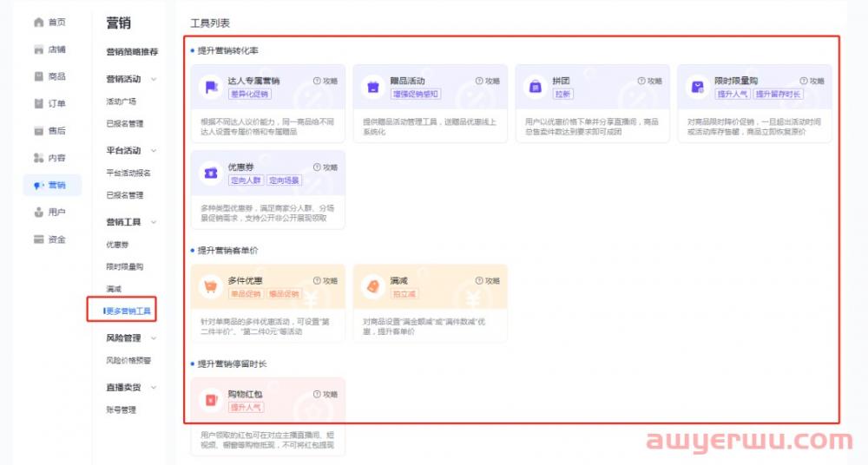Screen dimensions: 868x465
Task: Open 营销策略推荐 menu item
Action: click(132, 51)
